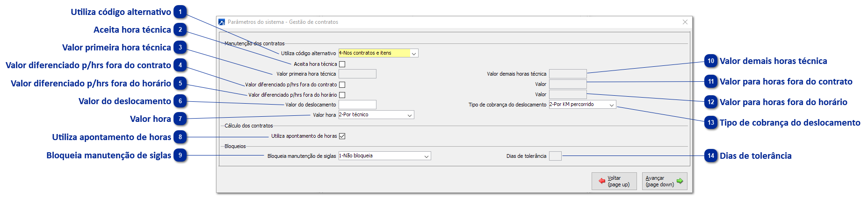
Task: Click the 'Valor' field beside fora do contrato
Action: [x=568, y=84]
